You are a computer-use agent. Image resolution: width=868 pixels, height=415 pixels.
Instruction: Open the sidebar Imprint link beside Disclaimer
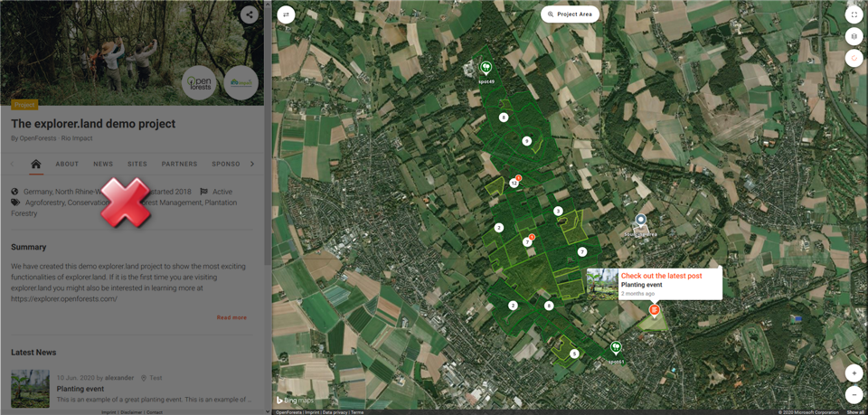coord(110,412)
